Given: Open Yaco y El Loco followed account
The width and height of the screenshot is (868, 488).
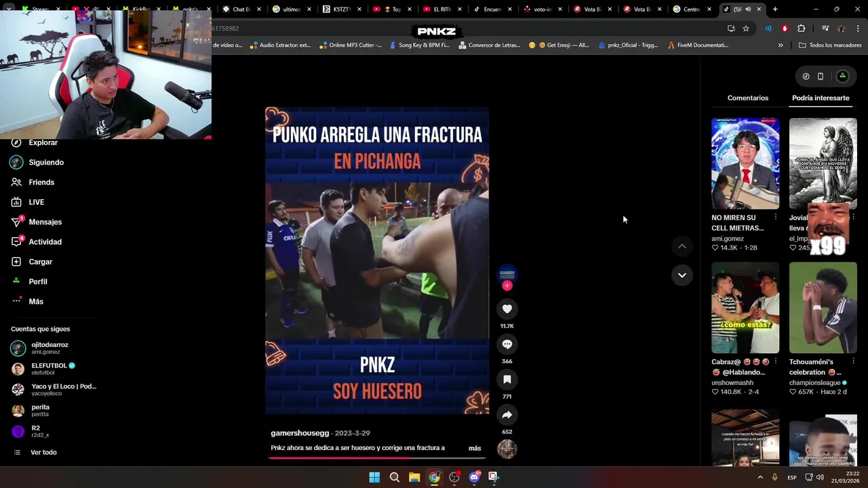Looking at the screenshot, I should coord(54,390).
